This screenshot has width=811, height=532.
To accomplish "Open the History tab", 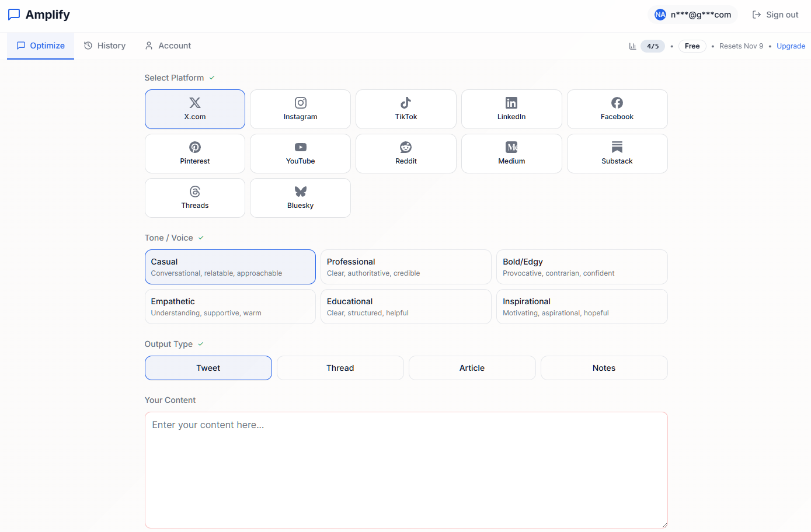I will tap(105, 45).
